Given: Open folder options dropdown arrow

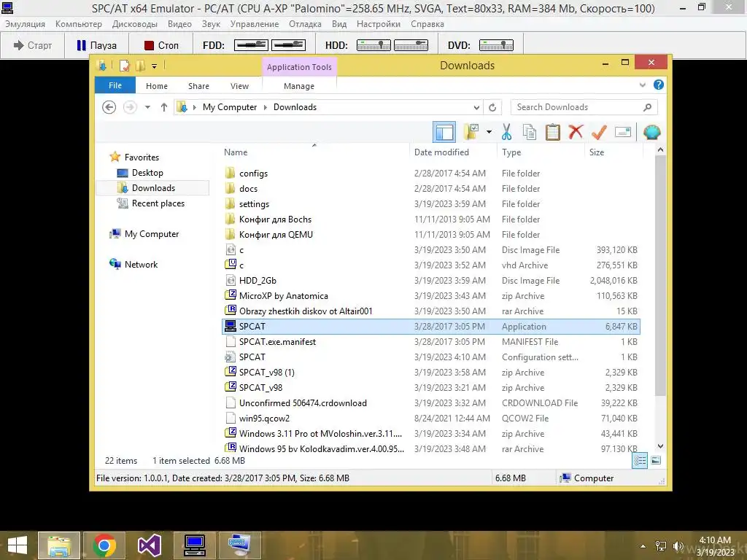Looking at the screenshot, I should 489,132.
